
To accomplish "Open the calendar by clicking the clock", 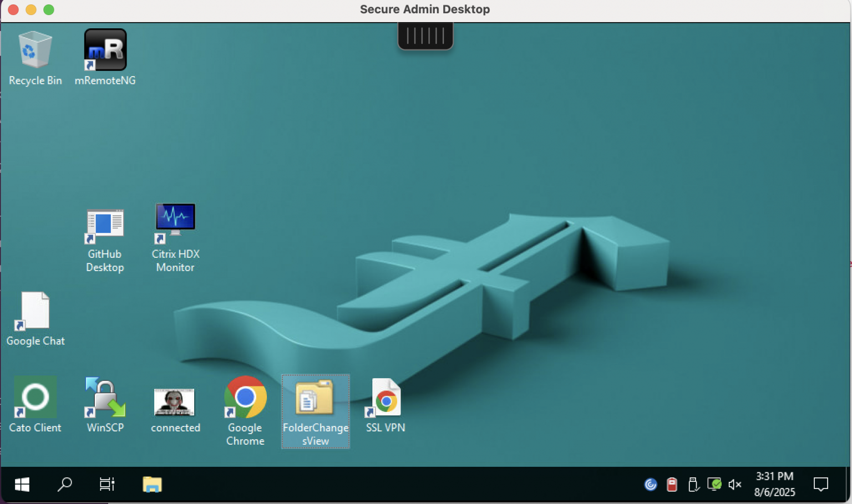I will (x=774, y=484).
